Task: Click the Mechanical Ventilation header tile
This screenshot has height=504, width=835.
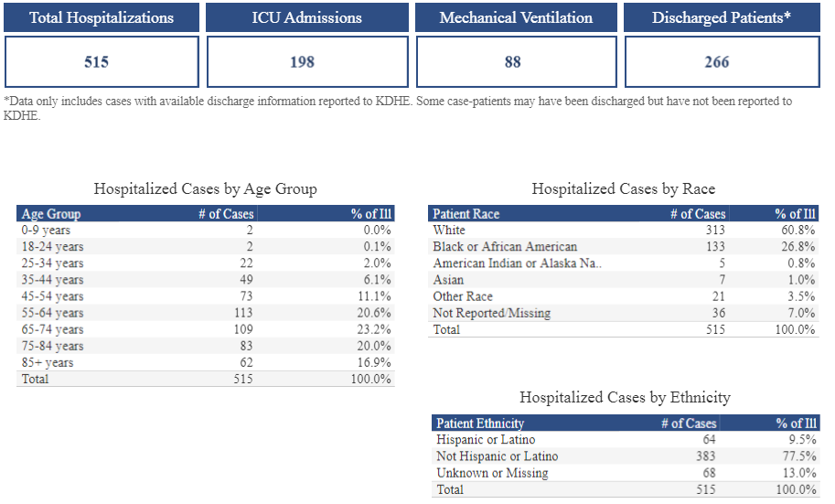Action: click(x=516, y=17)
